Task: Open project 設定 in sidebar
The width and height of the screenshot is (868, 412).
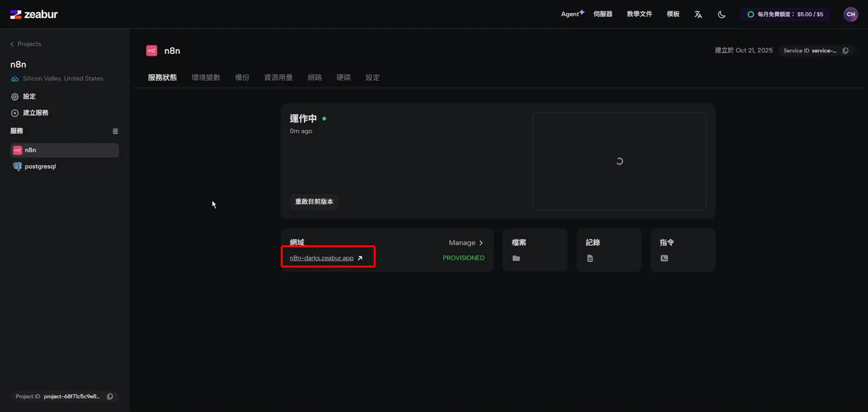Action: (24, 97)
